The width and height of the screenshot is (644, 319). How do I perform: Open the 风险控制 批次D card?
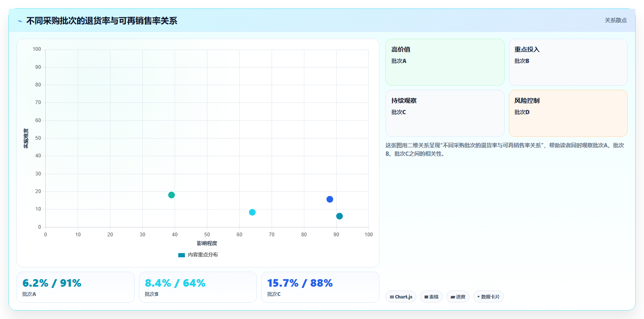[568, 113]
